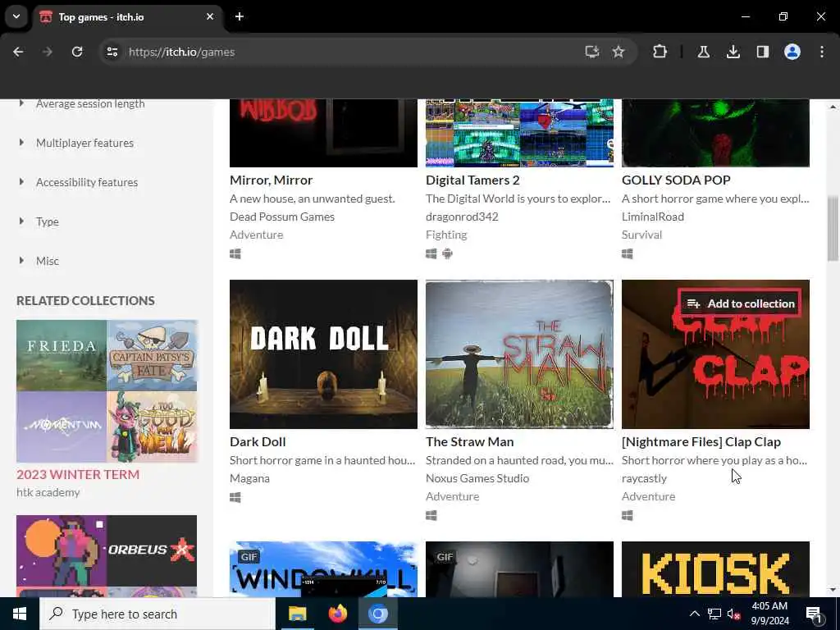Open the 2023 WINTER TERM collection link
Viewport: 840px width, 630px height.
pos(78,475)
